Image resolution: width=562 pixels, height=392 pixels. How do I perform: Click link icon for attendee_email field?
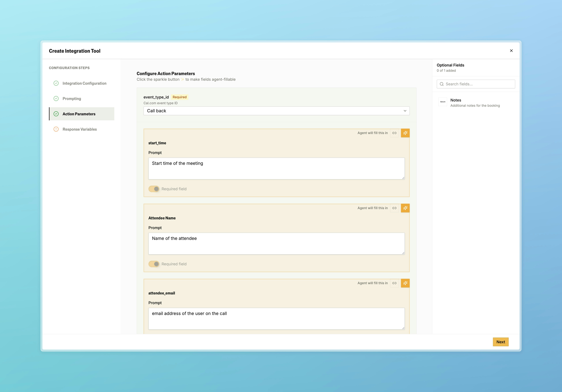(x=394, y=283)
